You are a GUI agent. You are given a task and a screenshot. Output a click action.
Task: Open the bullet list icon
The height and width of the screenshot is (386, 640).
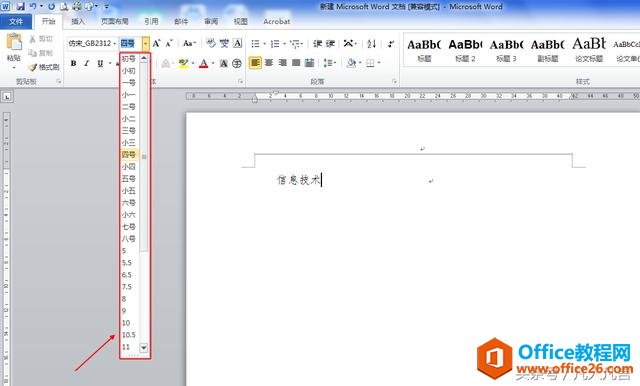pos(256,43)
